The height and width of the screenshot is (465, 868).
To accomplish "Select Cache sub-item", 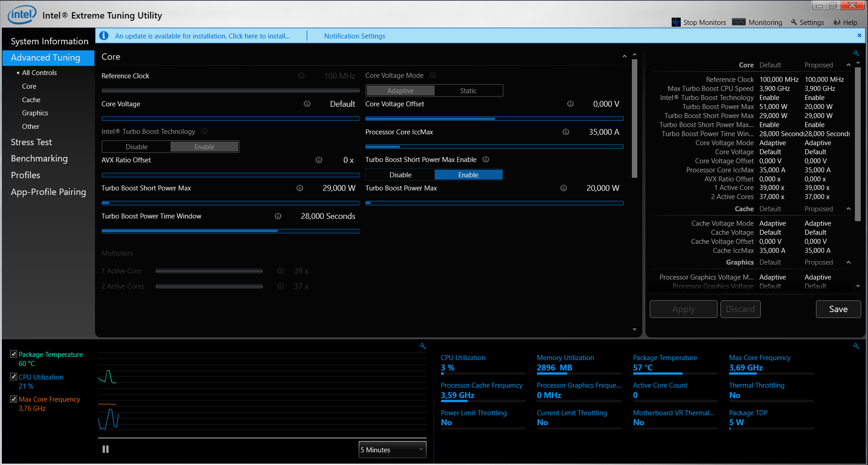I will (x=31, y=100).
